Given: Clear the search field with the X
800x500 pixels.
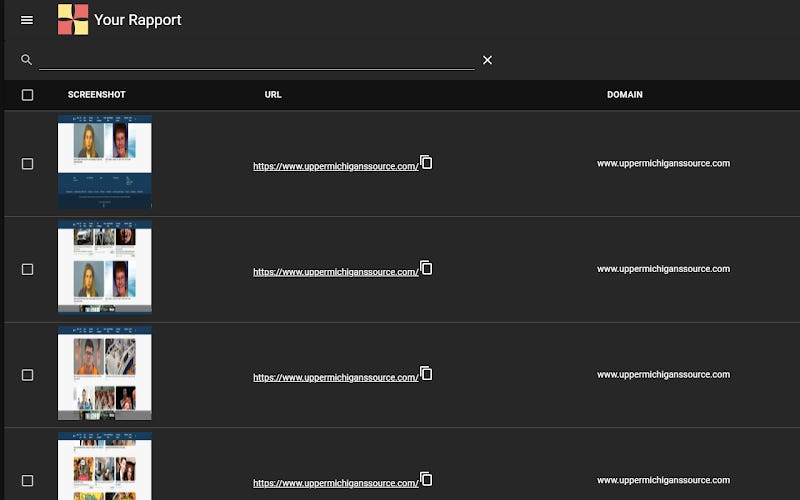Looking at the screenshot, I should (x=487, y=60).
